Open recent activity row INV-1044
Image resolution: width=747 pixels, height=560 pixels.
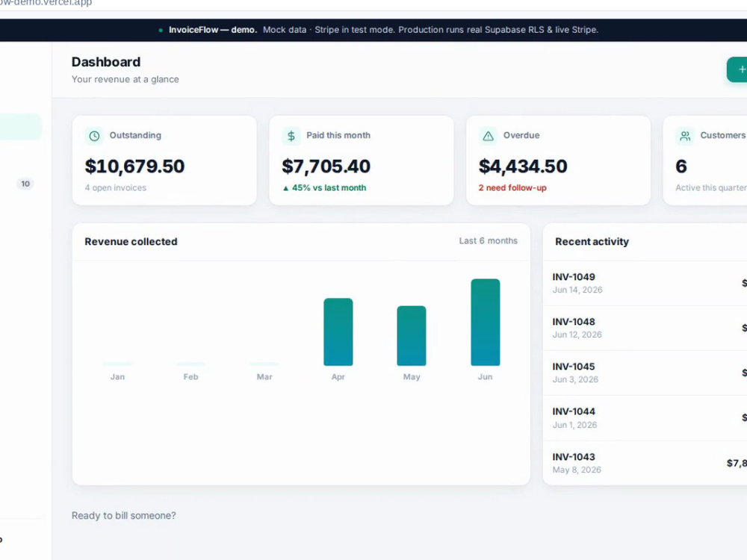coord(645,418)
